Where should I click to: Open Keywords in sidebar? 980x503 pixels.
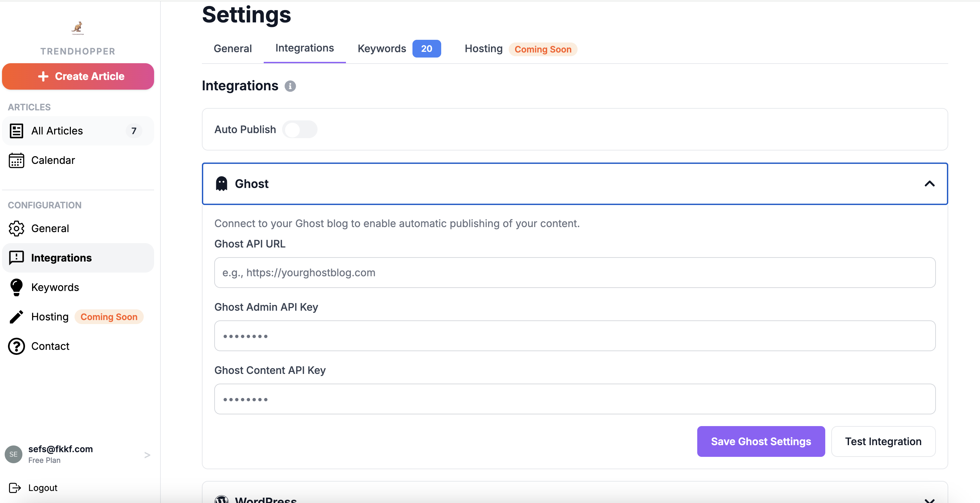78,288
